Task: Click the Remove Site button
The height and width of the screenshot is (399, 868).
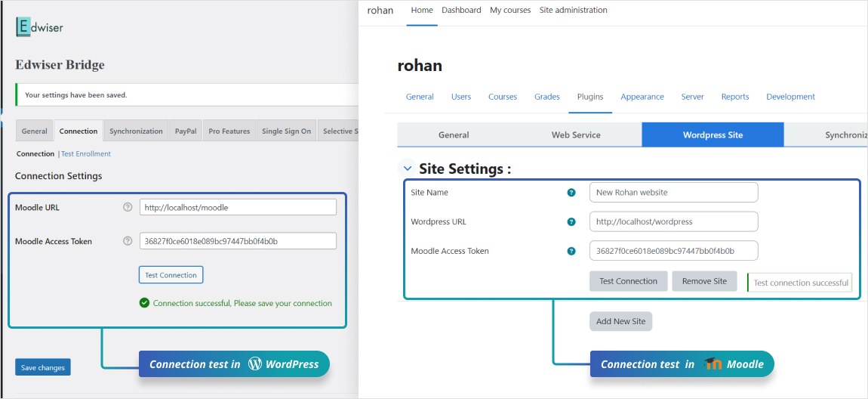Action: 704,281
